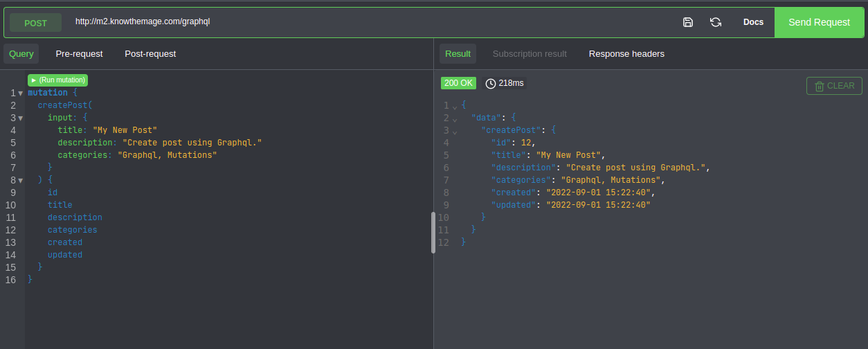Click the id value 12 in result
Screen dimensions: 868x349
tap(526, 143)
